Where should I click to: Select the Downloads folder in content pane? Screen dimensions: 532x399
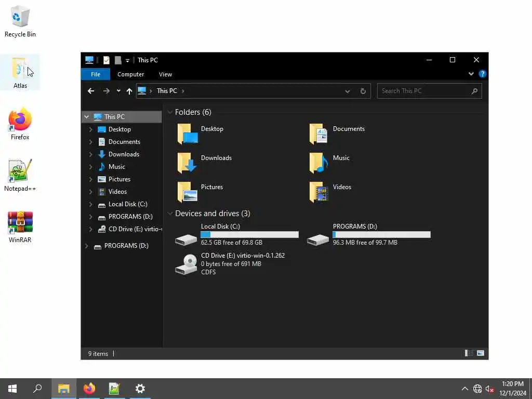click(x=204, y=163)
